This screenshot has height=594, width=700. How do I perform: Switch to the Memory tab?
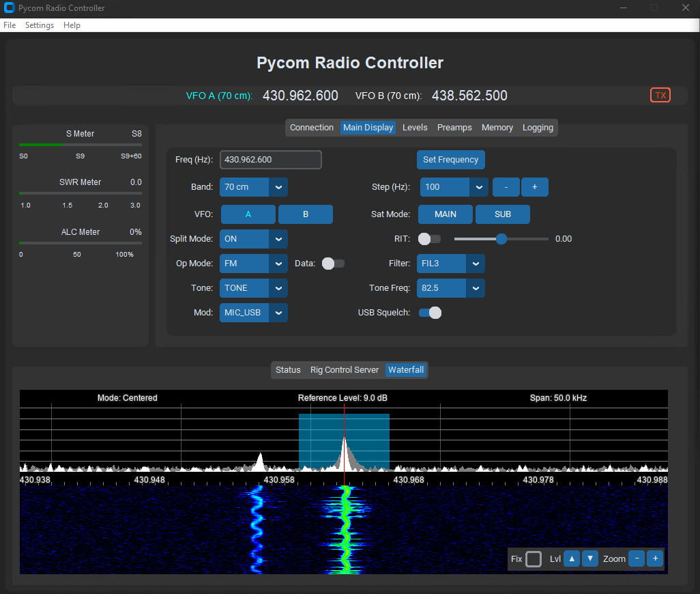(x=497, y=127)
